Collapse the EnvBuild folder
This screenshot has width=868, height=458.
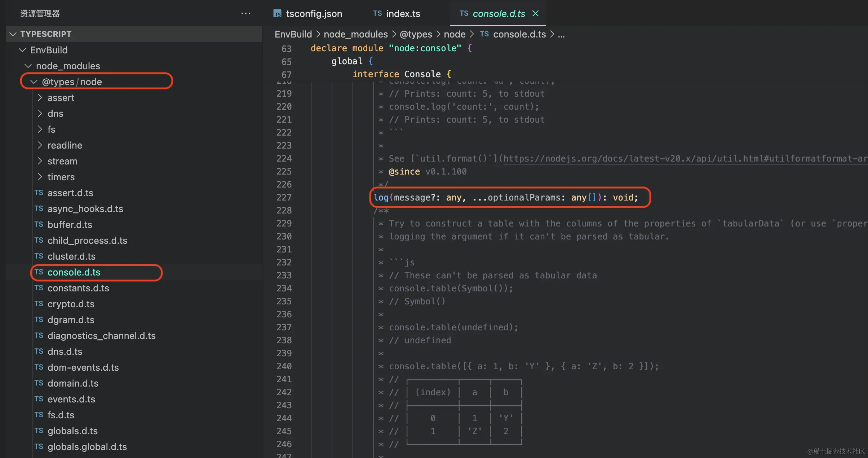tap(22, 50)
